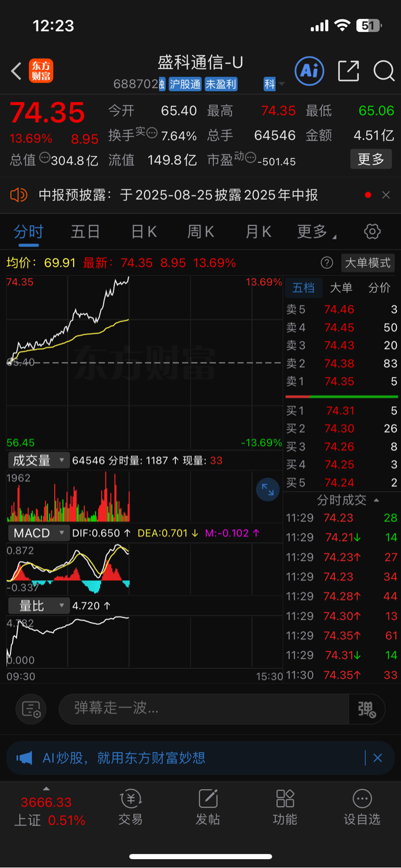This screenshot has width=401, height=868.
Task: Dismiss the 中报预披露 notice
Action: 386,195
